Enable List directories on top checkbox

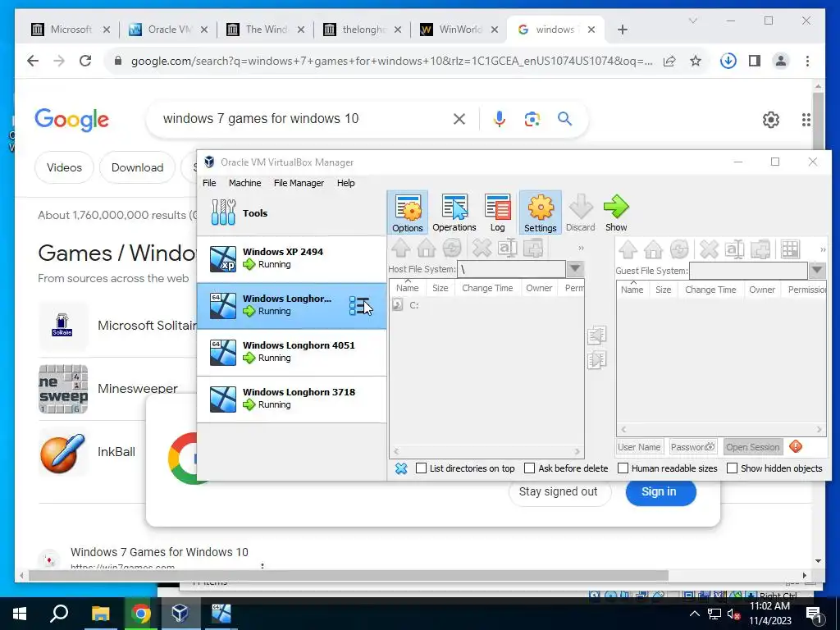tap(422, 468)
